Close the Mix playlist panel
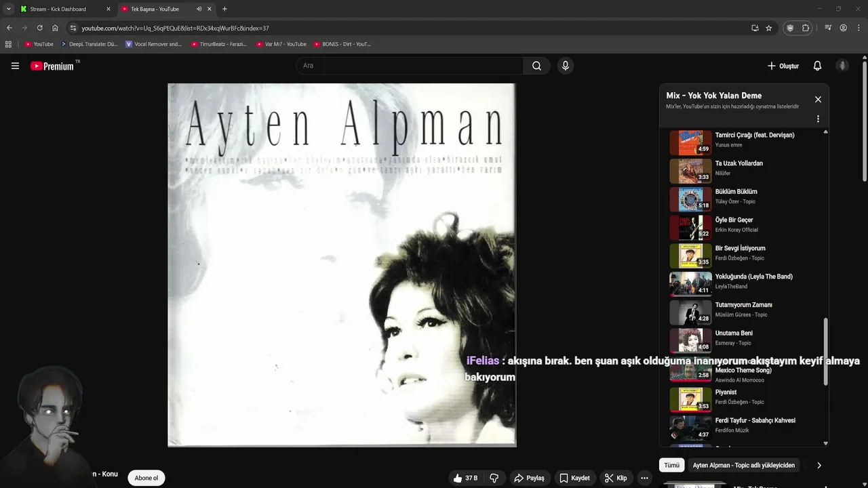The image size is (868, 488). coord(818,100)
